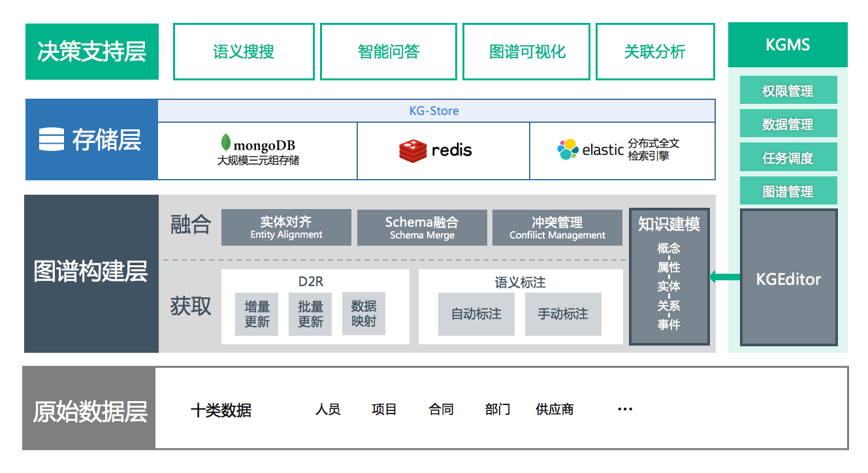Select the 关联分析 box

pos(655,52)
